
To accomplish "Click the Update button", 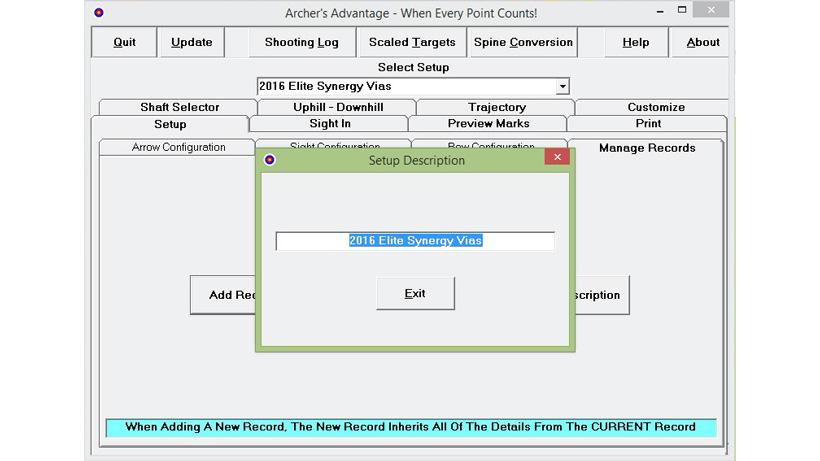I will click(191, 42).
